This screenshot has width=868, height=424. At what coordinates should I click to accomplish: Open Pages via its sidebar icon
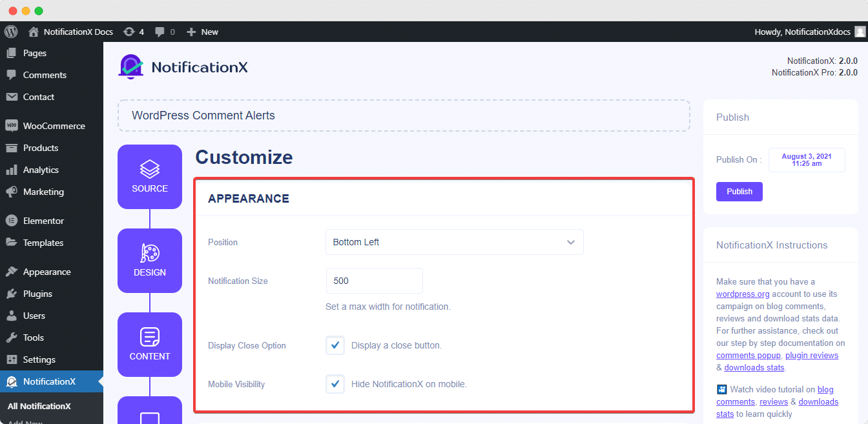click(x=12, y=53)
